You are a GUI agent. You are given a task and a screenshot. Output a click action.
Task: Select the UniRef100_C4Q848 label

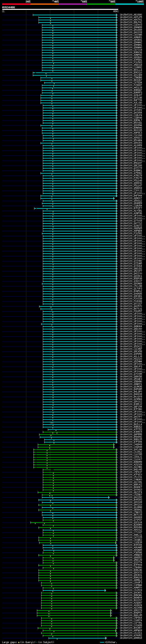coord(131,447)
